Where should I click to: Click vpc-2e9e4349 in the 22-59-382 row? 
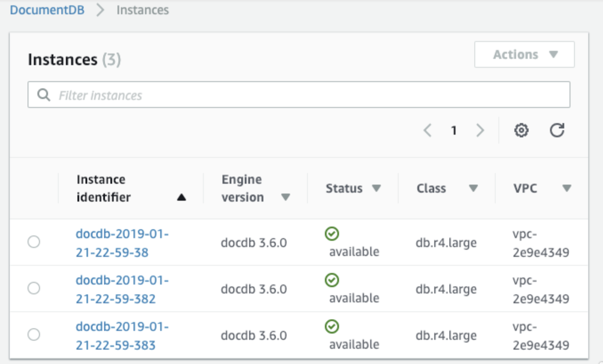[541, 290]
